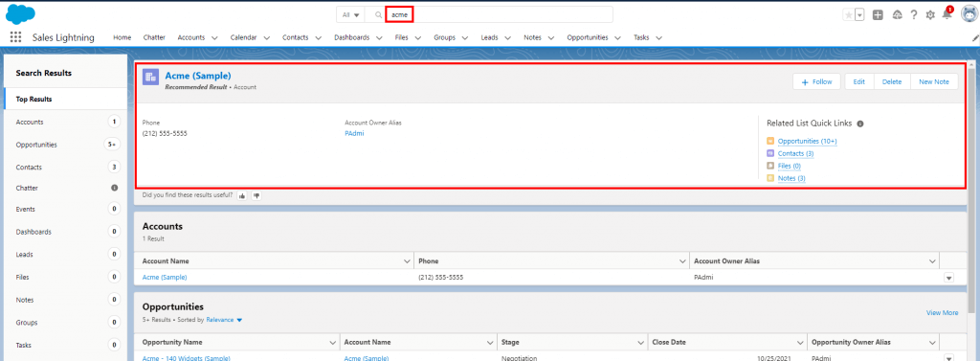Open the Acme (Sample) recommended result title

tap(198, 76)
